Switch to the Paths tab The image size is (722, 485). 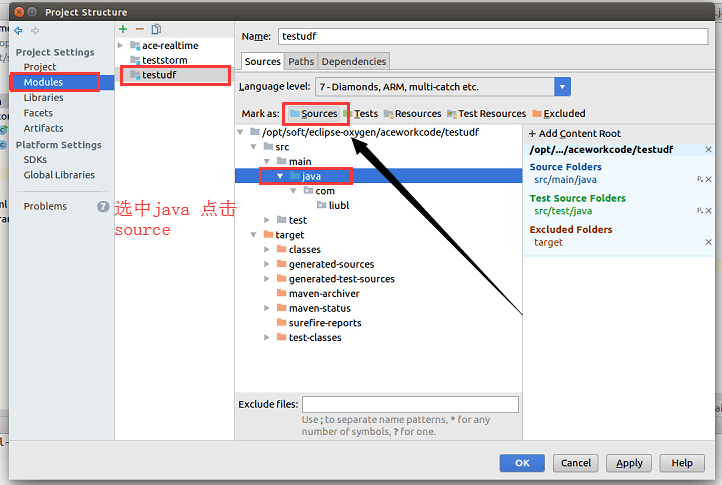tap(301, 62)
